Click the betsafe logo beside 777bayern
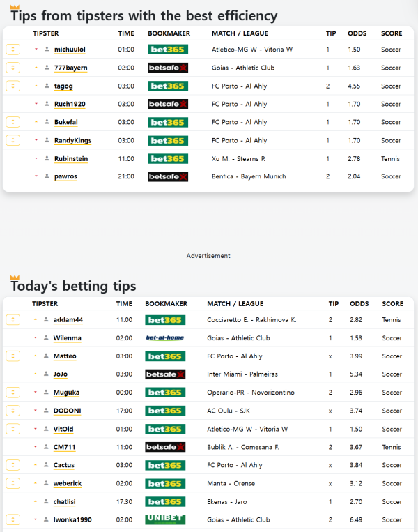Image resolution: width=418 pixels, height=532 pixels. point(167,68)
